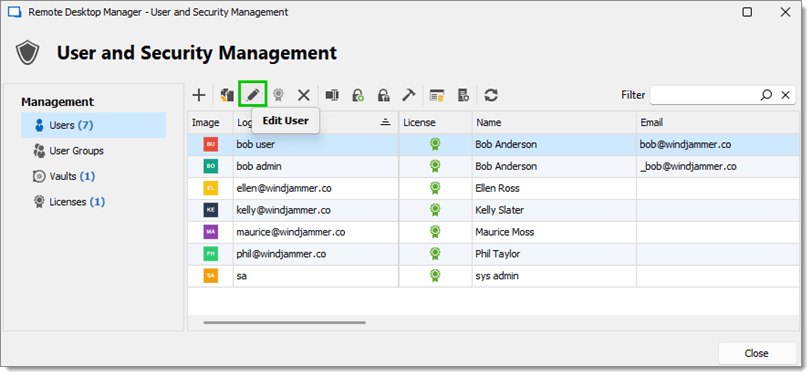Screen dimensions: 812x377
Task: Click the email _bob@windjammer.co
Action: 688,167
